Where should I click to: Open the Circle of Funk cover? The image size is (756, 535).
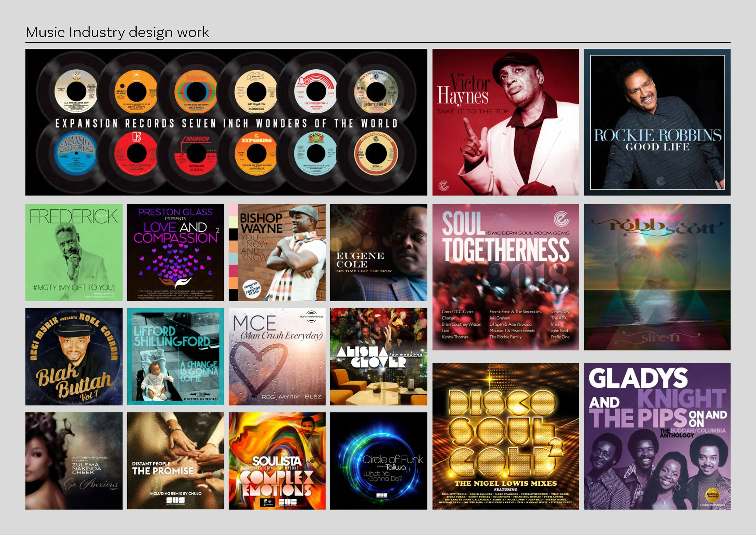(x=379, y=461)
